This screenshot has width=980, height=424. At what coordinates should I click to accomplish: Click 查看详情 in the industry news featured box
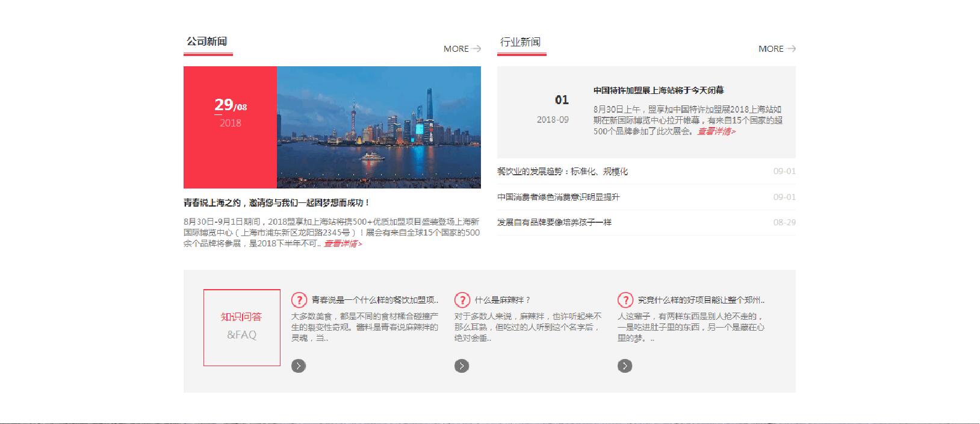tap(716, 131)
